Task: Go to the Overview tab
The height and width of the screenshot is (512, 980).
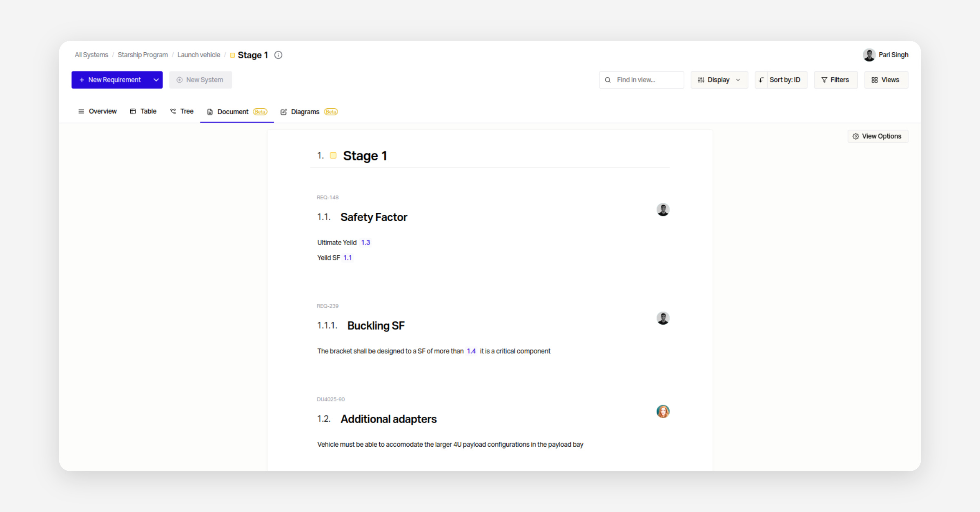Action: click(x=98, y=111)
